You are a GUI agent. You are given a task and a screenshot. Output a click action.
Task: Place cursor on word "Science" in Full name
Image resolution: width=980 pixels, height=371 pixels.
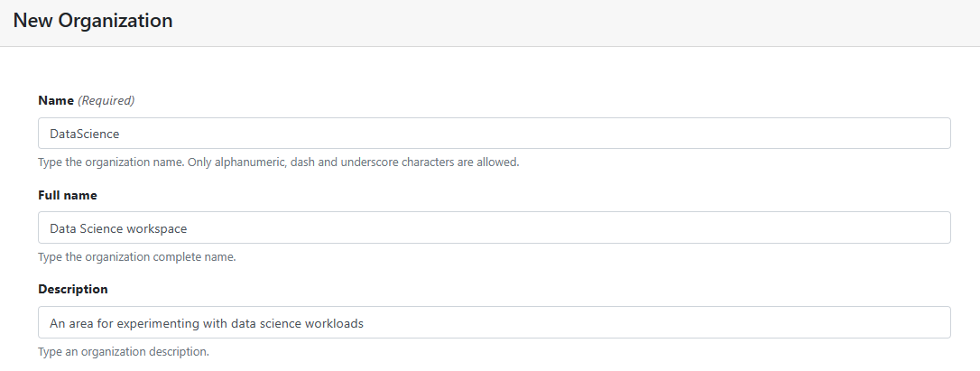click(101, 228)
